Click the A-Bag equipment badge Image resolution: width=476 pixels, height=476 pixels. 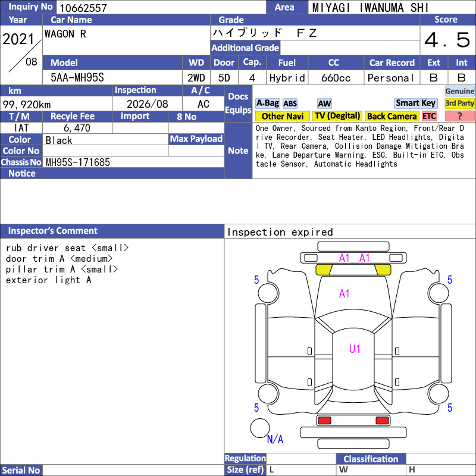point(267,104)
